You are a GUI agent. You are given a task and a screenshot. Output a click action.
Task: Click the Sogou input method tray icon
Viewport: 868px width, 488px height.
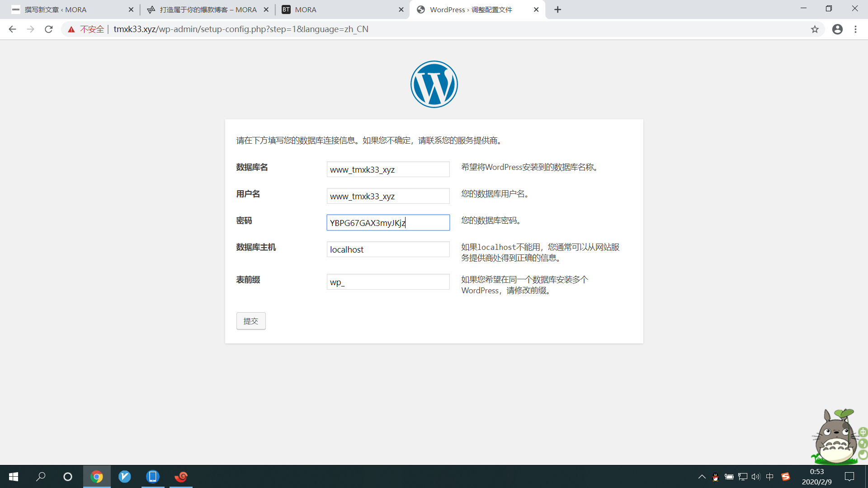pos(786,477)
